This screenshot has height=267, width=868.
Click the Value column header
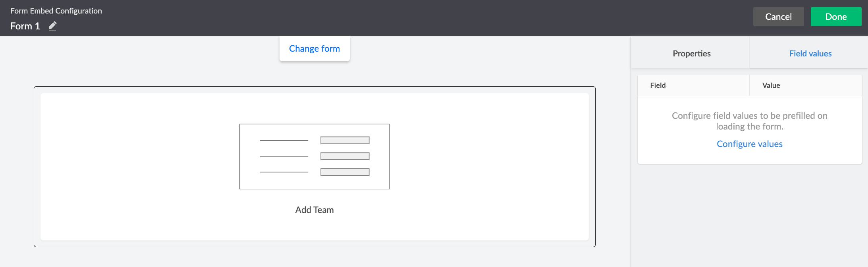[771, 85]
